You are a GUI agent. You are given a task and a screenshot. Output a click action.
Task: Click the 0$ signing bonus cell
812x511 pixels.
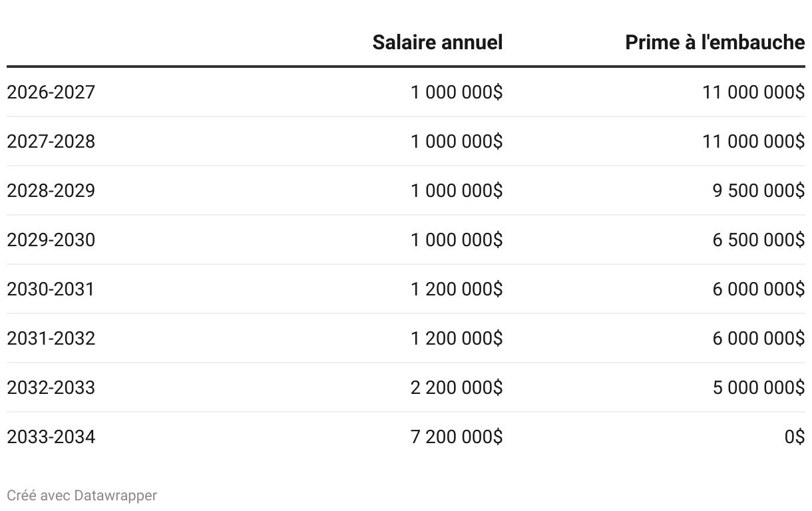pos(795,437)
